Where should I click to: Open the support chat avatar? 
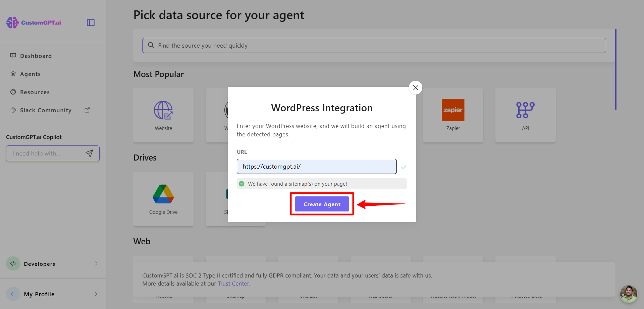(629, 294)
